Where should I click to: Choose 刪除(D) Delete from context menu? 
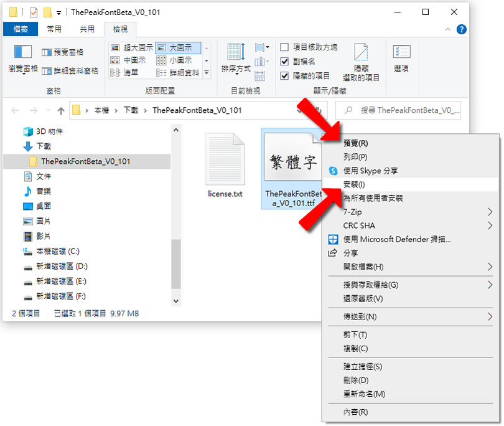click(x=410, y=381)
